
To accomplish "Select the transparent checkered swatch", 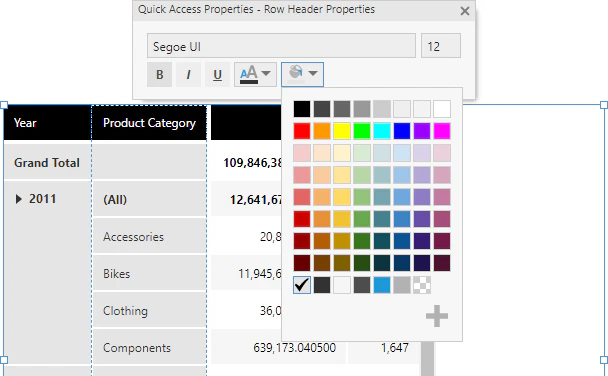I will tap(422, 285).
